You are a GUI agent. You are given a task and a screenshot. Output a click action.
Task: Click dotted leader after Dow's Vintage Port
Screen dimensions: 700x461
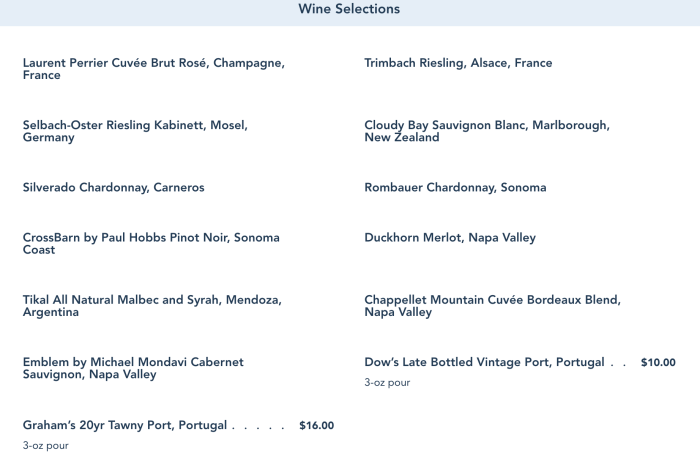[619, 365]
